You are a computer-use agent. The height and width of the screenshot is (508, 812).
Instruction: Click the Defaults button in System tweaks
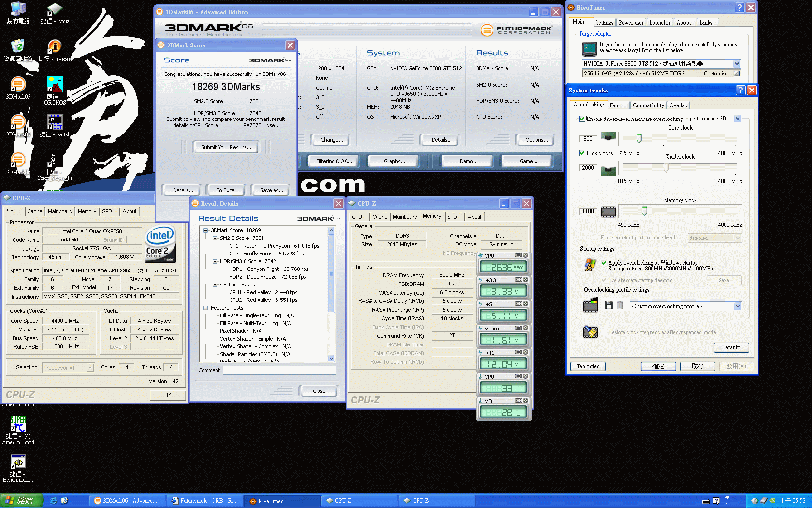tap(731, 347)
